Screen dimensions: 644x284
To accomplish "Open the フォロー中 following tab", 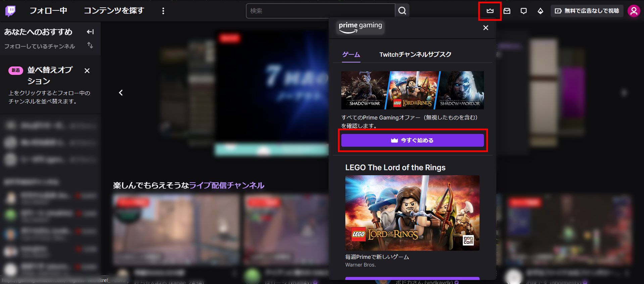I will pyautogui.click(x=48, y=11).
